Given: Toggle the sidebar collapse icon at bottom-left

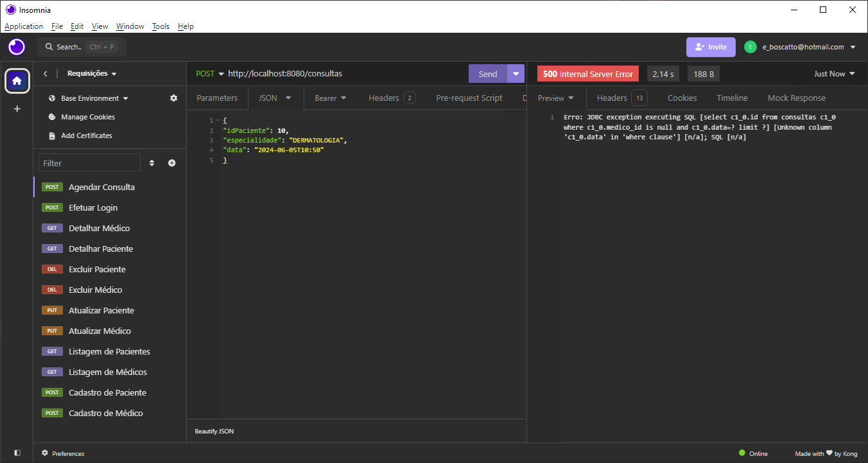Looking at the screenshot, I should 17,453.
